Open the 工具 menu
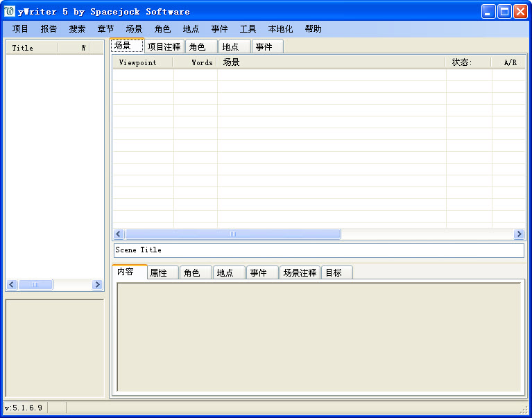The image size is (532, 418). (248, 29)
